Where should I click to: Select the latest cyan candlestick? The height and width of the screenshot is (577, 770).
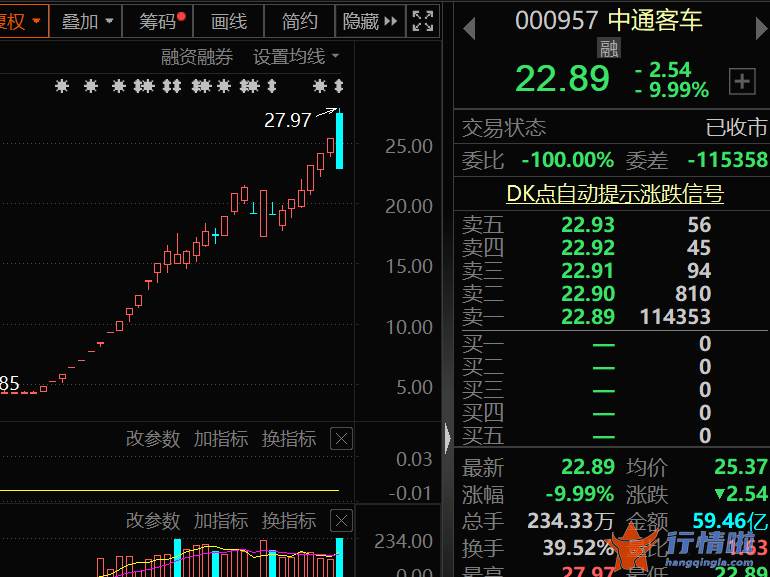coord(339,139)
